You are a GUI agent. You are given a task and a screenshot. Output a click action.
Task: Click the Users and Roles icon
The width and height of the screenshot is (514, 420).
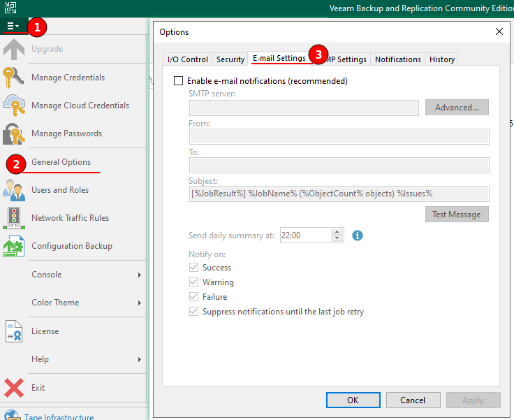click(x=14, y=190)
